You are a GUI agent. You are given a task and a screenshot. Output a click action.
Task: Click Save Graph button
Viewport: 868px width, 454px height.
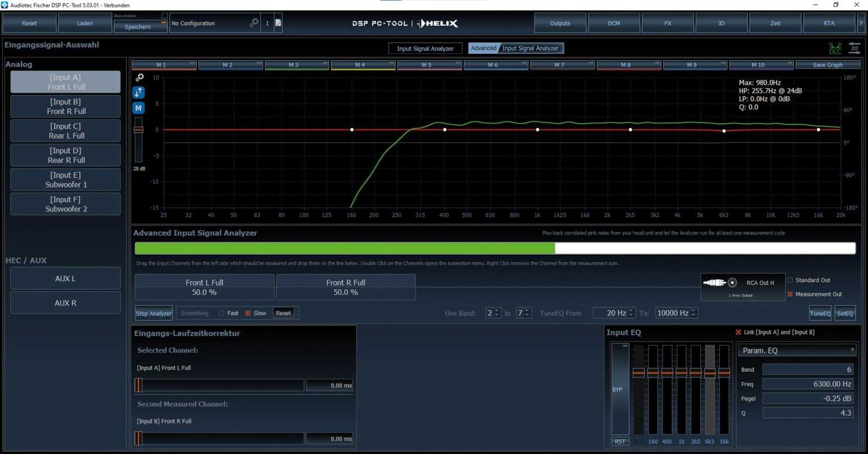(827, 65)
